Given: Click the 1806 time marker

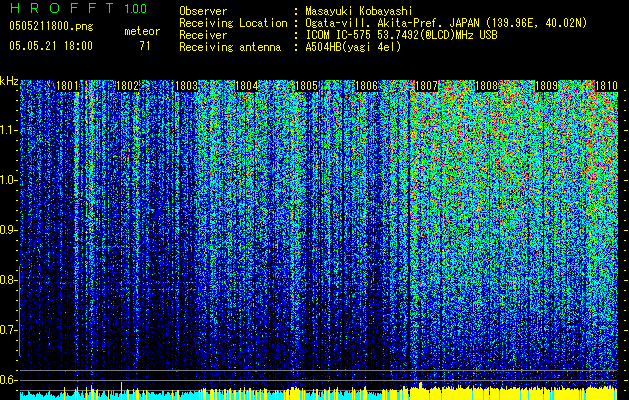Looking at the screenshot, I should click(367, 86).
